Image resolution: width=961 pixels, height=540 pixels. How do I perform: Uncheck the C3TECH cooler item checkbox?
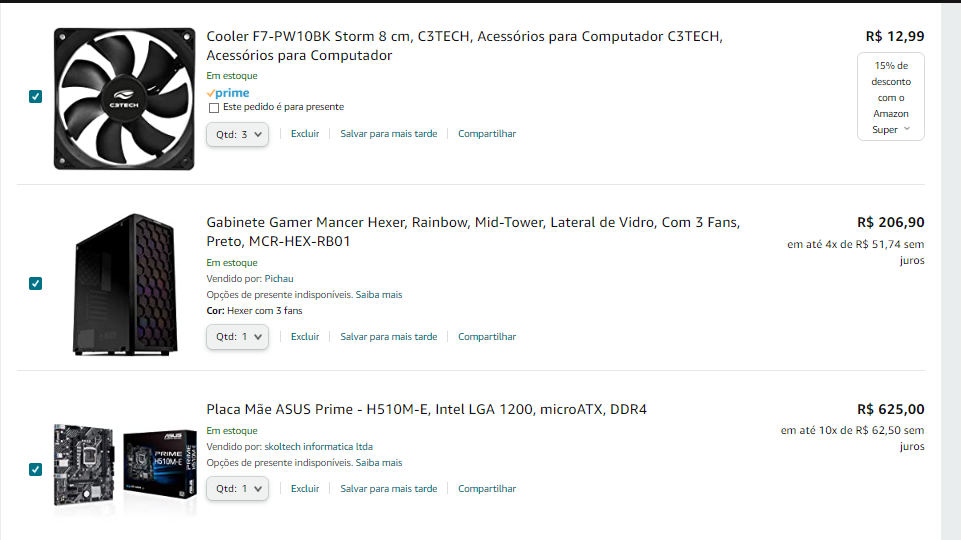pyautogui.click(x=36, y=96)
